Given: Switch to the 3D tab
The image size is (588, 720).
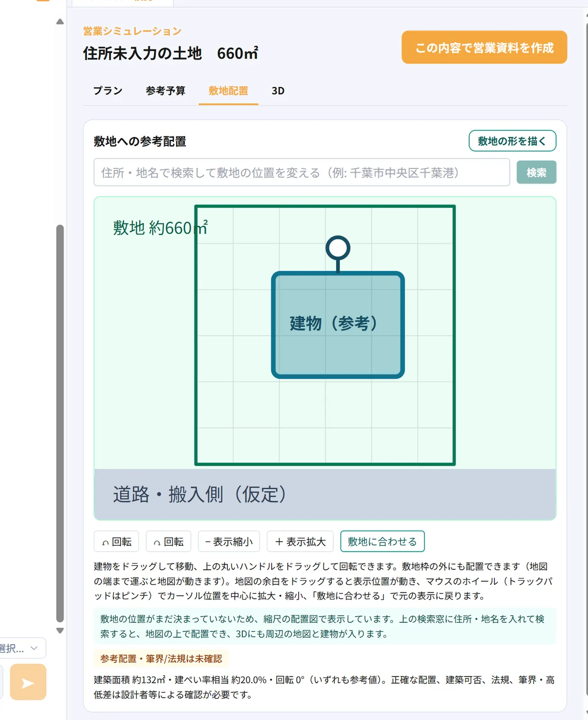Looking at the screenshot, I should [278, 91].
